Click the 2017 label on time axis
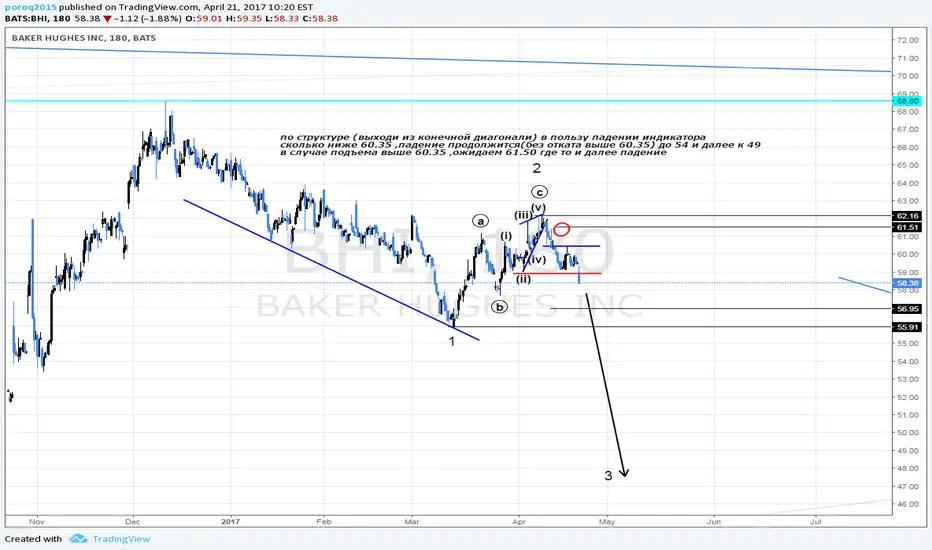The height and width of the screenshot is (550, 932). click(x=231, y=521)
